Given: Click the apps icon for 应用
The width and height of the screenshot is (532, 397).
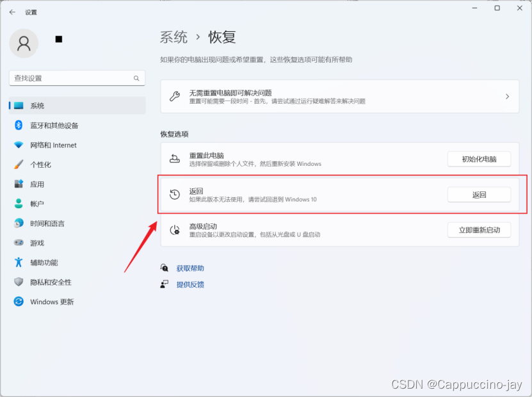Looking at the screenshot, I should click(19, 184).
